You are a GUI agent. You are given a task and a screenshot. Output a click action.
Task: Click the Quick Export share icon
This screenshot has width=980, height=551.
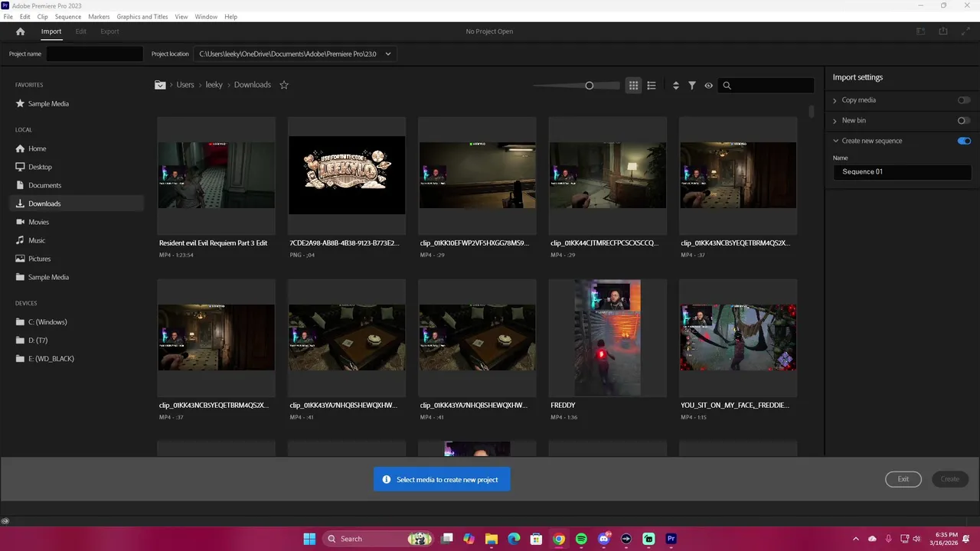pos(943,31)
